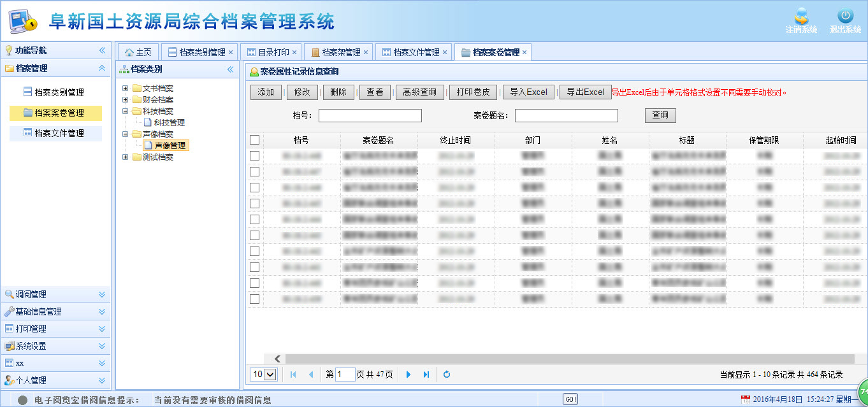Click the 导出Excel button
The width and height of the screenshot is (868, 407).
pos(585,92)
